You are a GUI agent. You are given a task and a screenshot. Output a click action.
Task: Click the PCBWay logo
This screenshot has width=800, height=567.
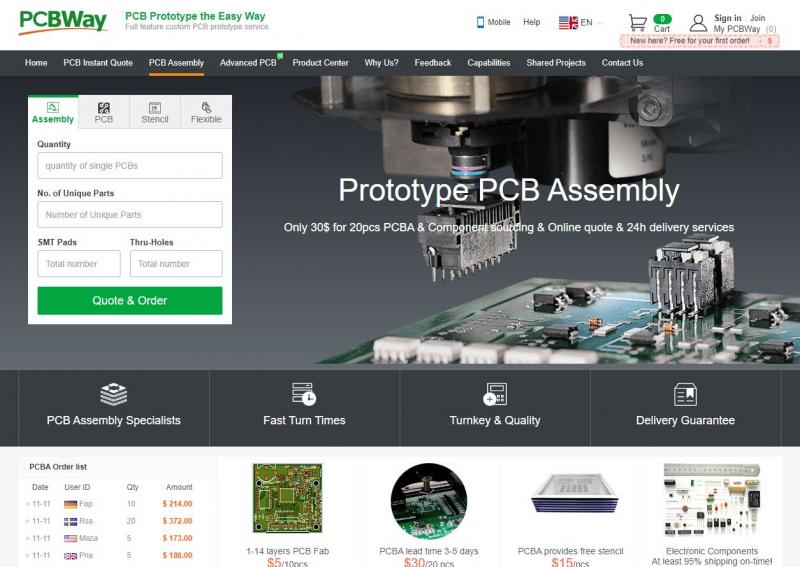[x=63, y=21]
